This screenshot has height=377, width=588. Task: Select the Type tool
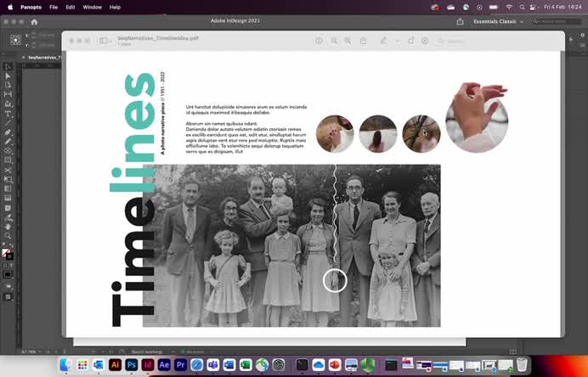pyautogui.click(x=8, y=113)
